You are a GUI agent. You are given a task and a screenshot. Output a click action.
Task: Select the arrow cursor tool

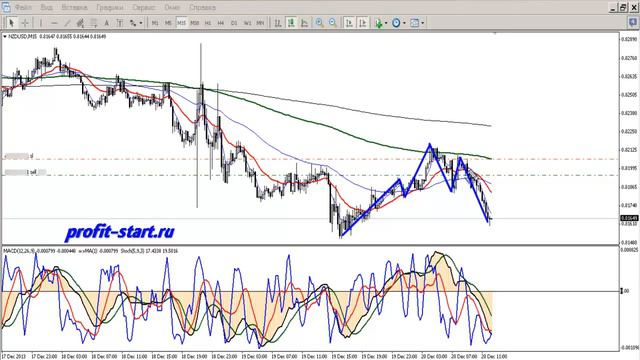11,23
